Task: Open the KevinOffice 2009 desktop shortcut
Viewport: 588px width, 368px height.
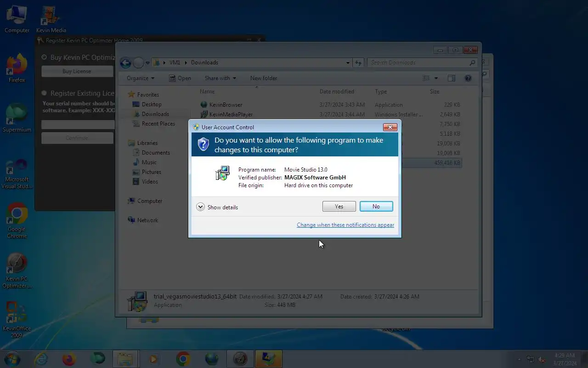Action: (17, 320)
